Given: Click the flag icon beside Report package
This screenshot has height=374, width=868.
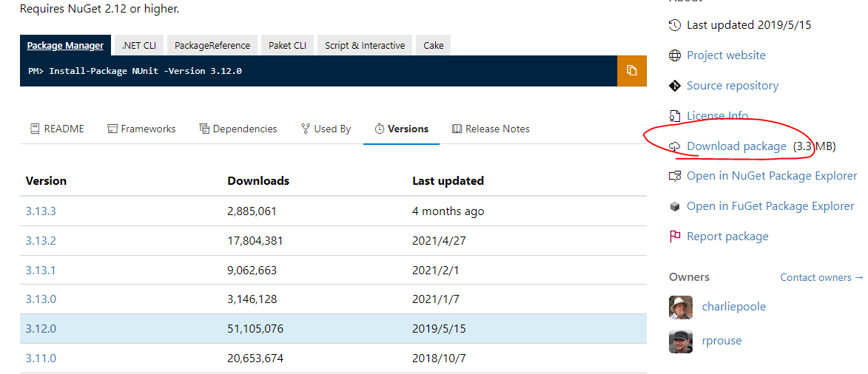Looking at the screenshot, I should (x=674, y=237).
